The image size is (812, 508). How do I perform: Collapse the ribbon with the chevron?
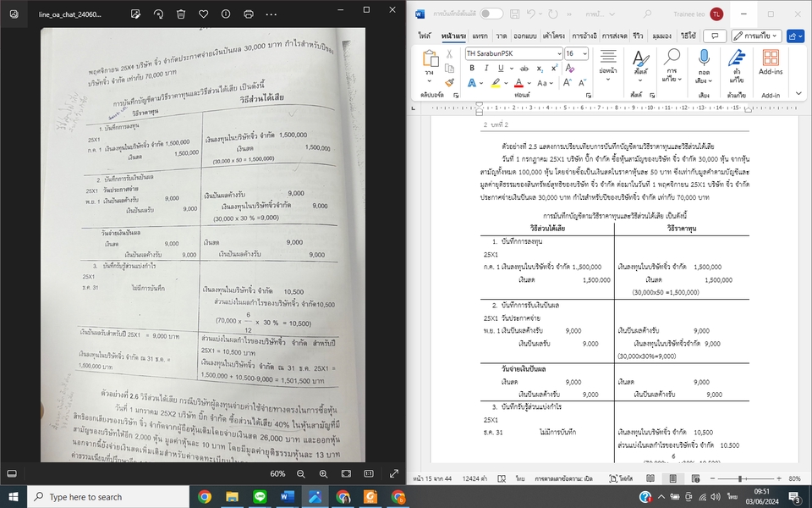(x=798, y=93)
